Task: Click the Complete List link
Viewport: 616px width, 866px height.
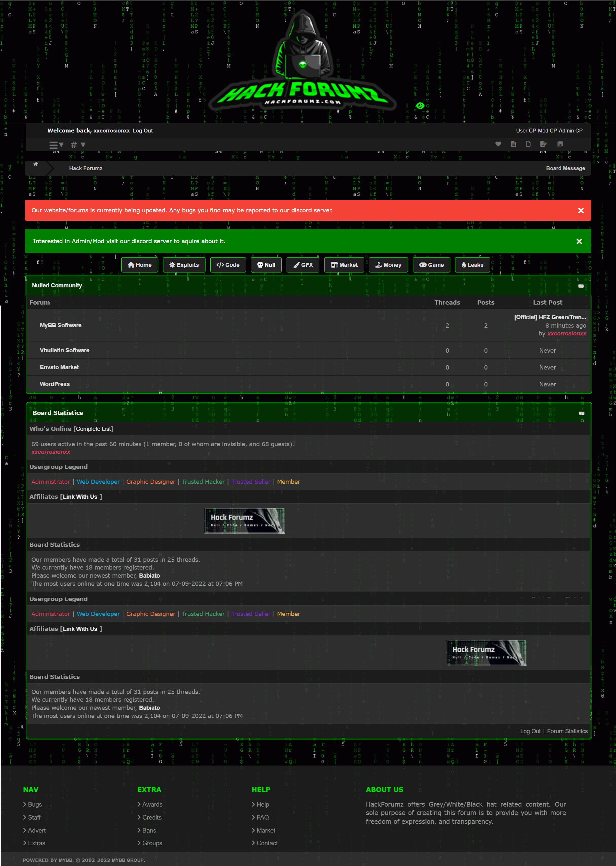Action: (x=93, y=429)
